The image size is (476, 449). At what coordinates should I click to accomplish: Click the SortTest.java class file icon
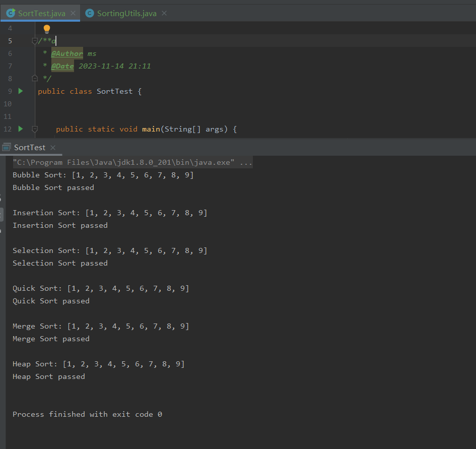pyautogui.click(x=11, y=13)
